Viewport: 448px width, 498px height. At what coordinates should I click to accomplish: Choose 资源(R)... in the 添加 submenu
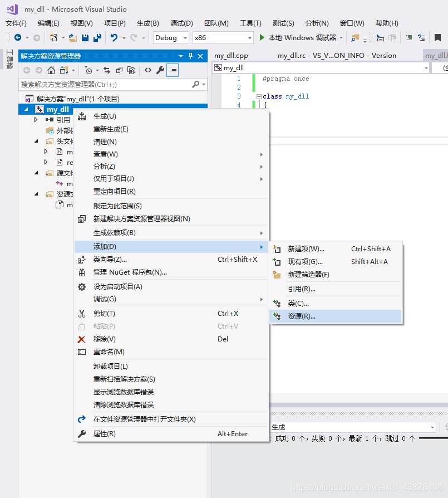point(336,316)
